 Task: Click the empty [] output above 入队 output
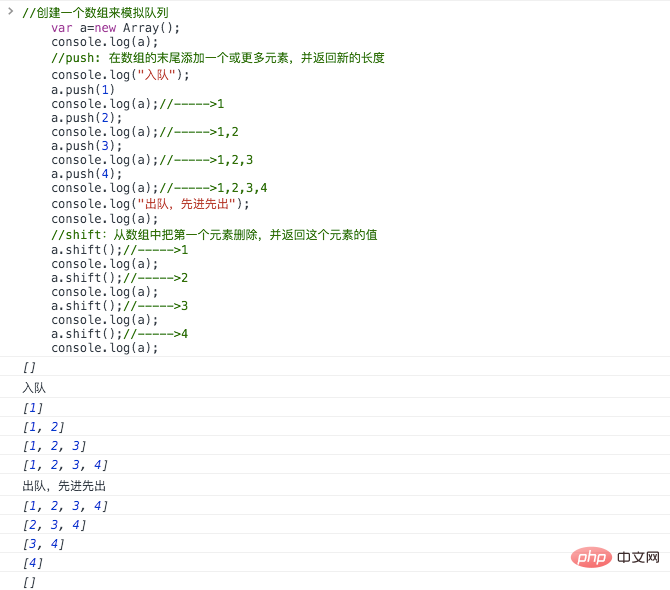tap(335, 367)
